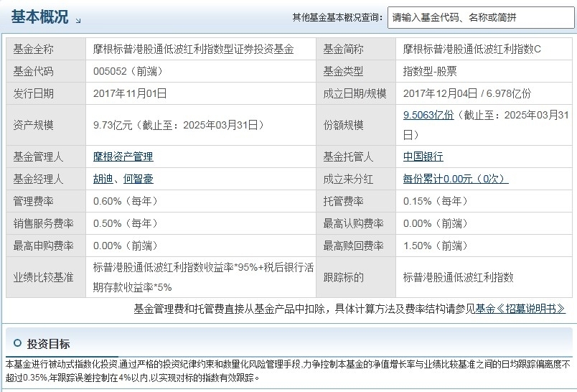This screenshot has width=577, height=392.
Task: Select the max redemption fee value 1.50%（前端）
Action: 436,246
